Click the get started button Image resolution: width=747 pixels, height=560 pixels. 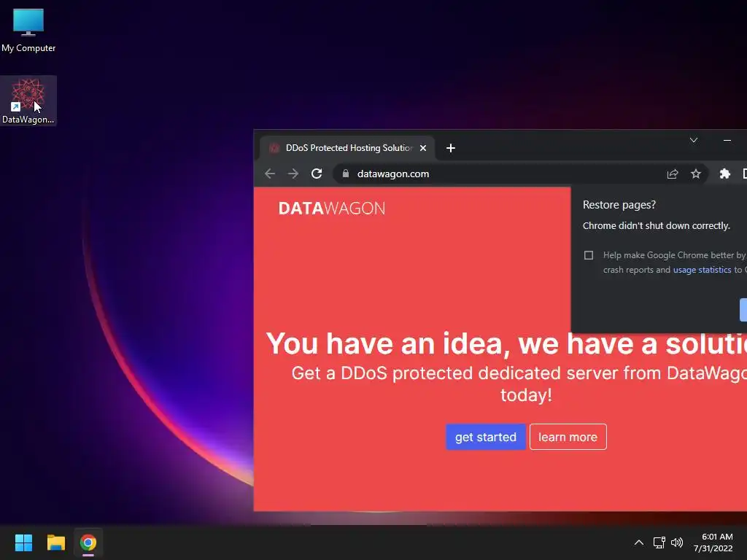pyautogui.click(x=485, y=437)
